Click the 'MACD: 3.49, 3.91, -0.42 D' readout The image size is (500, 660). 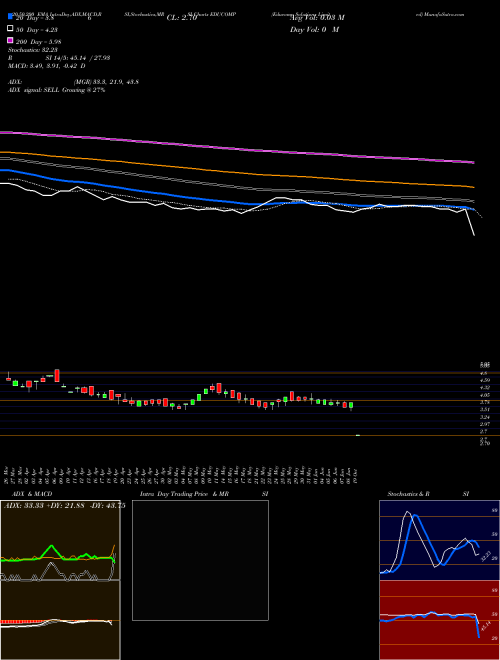[47, 66]
